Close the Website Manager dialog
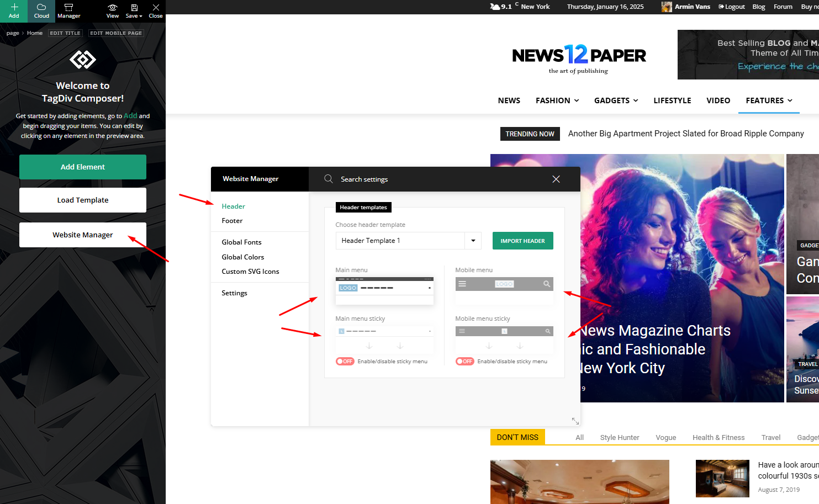This screenshot has width=819, height=504. pyautogui.click(x=556, y=179)
